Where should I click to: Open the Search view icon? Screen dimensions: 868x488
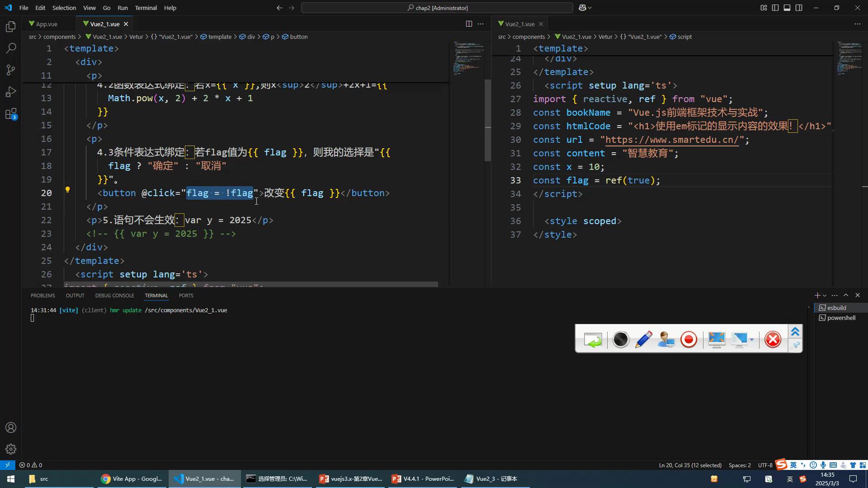(x=11, y=48)
